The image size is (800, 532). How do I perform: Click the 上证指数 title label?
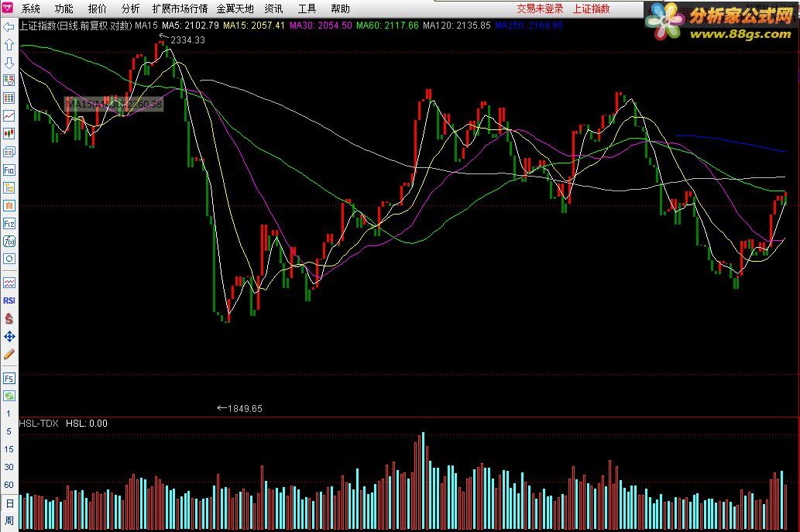pyautogui.click(x=591, y=9)
